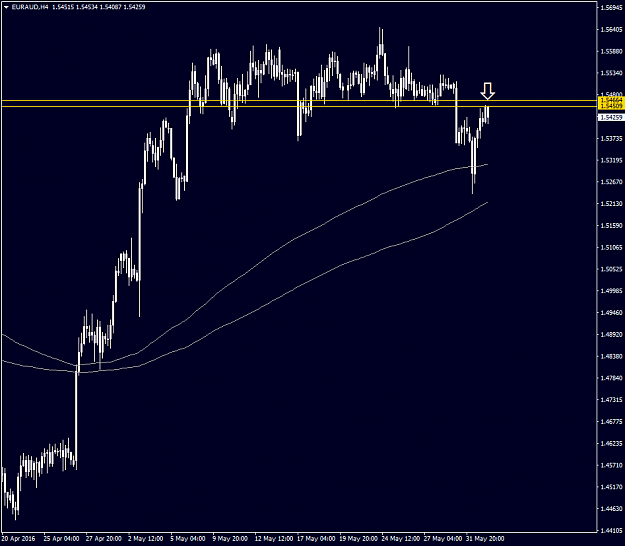This screenshot has height=546, width=625.
Task: Click time axis label 25 Apr 04:00
Action: tap(61, 539)
